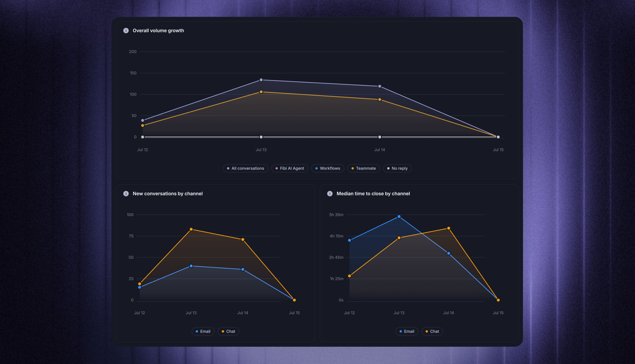Select All conversations data point on Jul 12
This screenshot has width=635, height=364.
coord(143,120)
